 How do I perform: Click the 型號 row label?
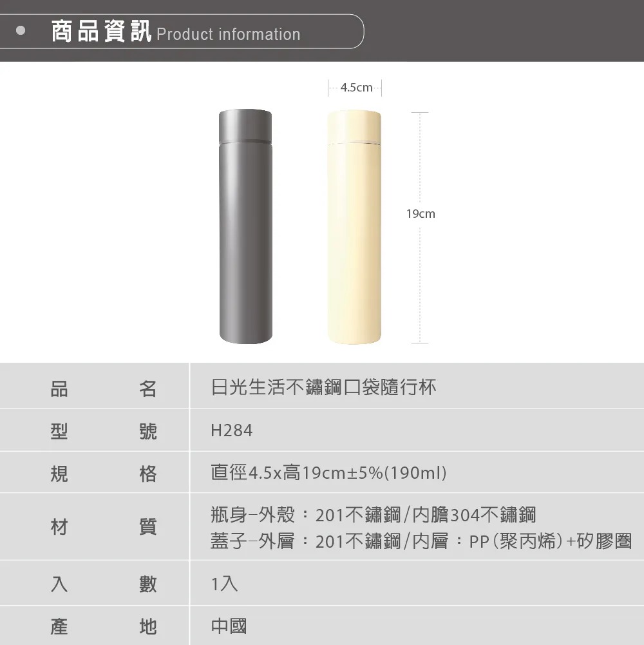tap(104, 431)
